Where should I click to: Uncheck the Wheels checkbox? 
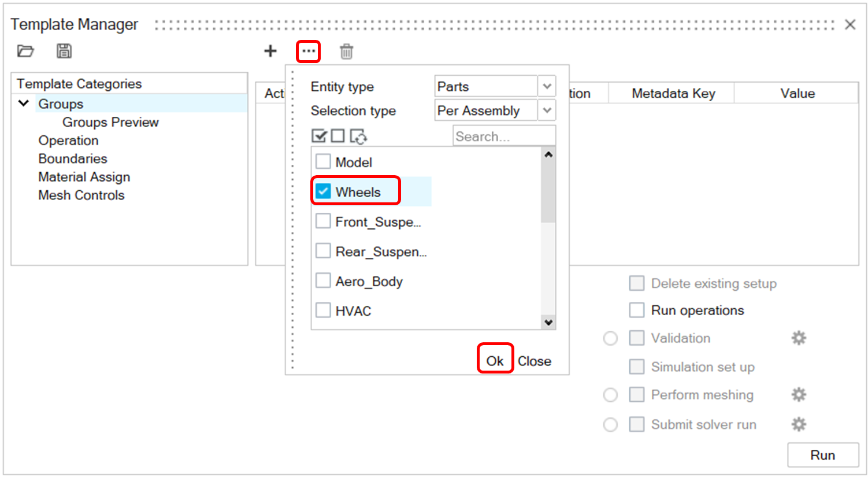(324, 191)
